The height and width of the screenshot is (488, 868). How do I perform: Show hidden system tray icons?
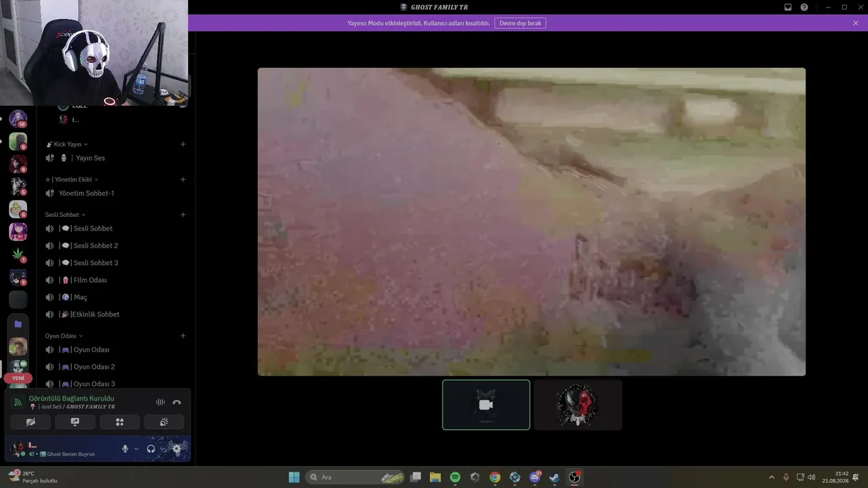[x=771, y=477]
